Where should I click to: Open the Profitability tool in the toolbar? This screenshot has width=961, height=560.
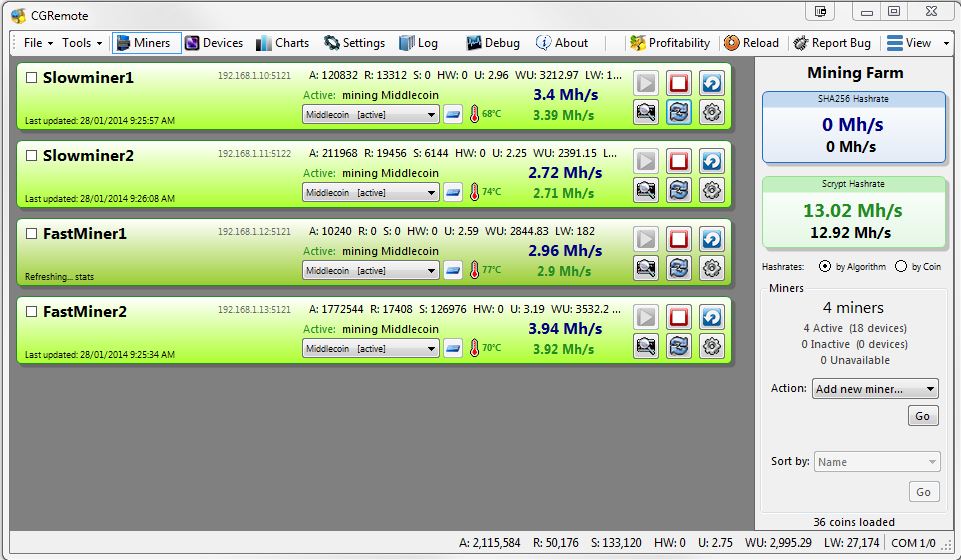669,43
